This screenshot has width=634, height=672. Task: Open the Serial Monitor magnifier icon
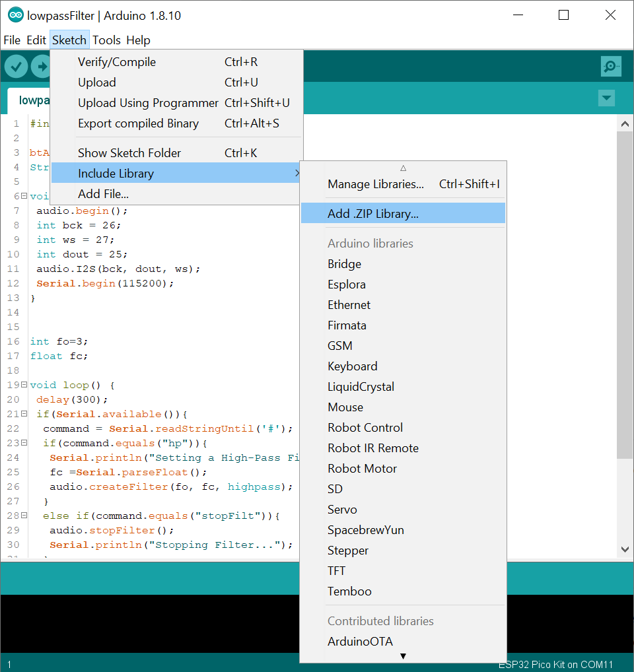611,67
